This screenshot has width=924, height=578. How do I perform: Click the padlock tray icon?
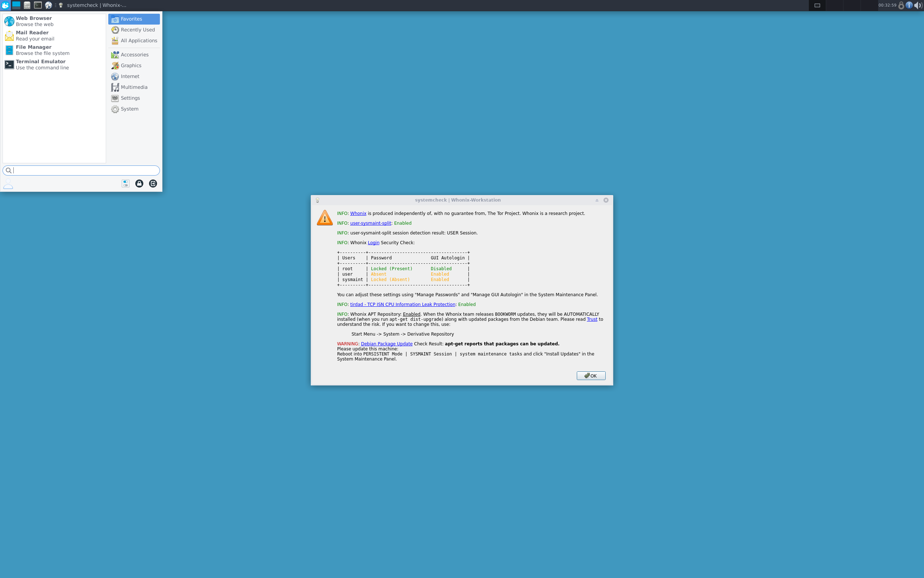coord(901,5)
